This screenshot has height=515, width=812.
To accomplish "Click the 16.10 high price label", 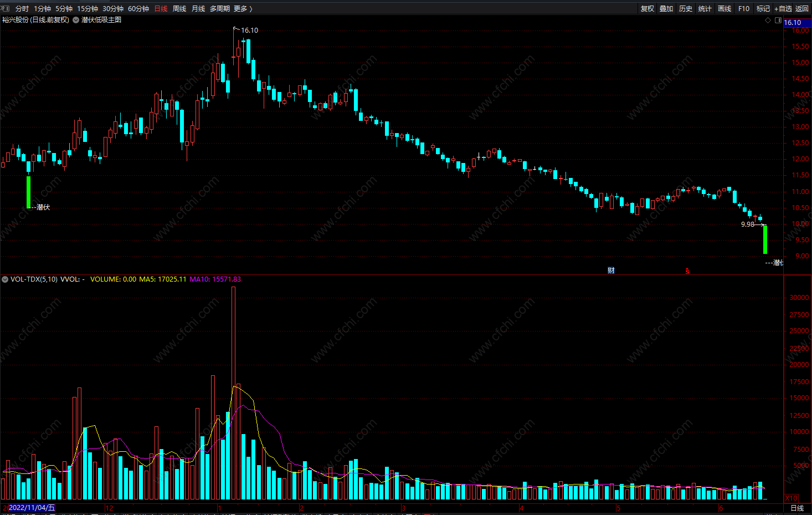I will tap(249, 30).
